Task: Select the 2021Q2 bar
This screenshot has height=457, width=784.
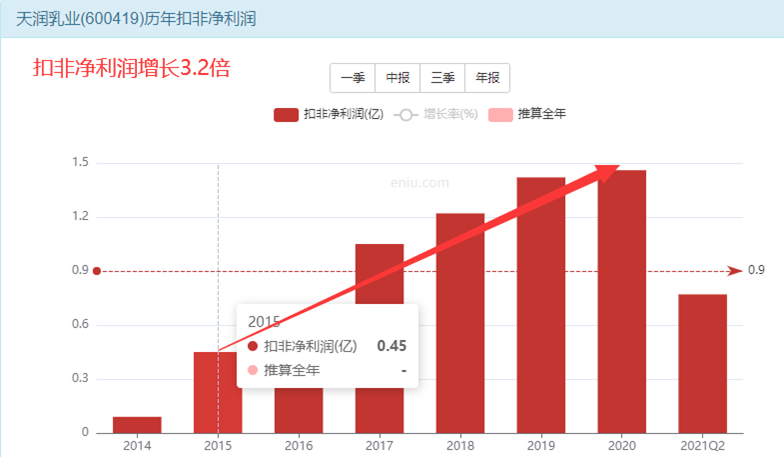Action: click(x=702, y=364)
